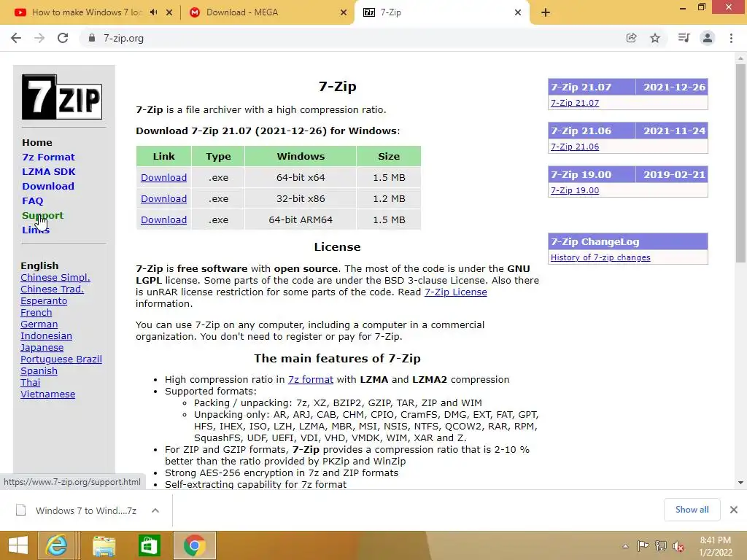Switch language to Indonesian
747x560 pixels.
coord(46,335)
